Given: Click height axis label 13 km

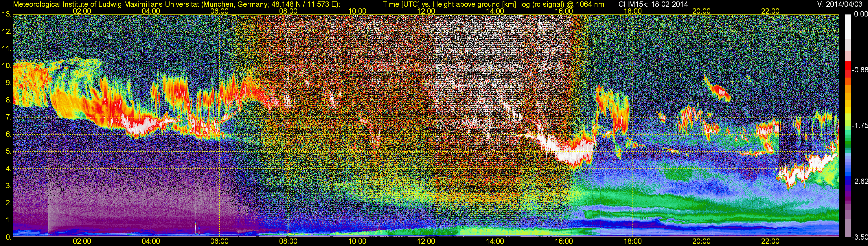Looking at the screenshot, I should pos(6,14).
